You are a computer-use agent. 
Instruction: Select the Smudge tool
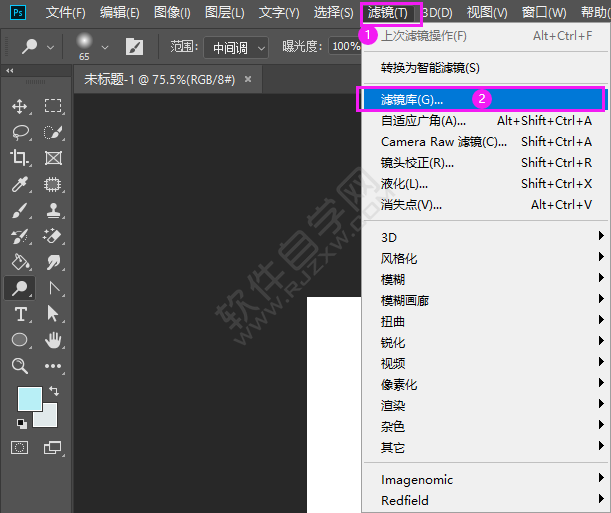pos(53,262)
